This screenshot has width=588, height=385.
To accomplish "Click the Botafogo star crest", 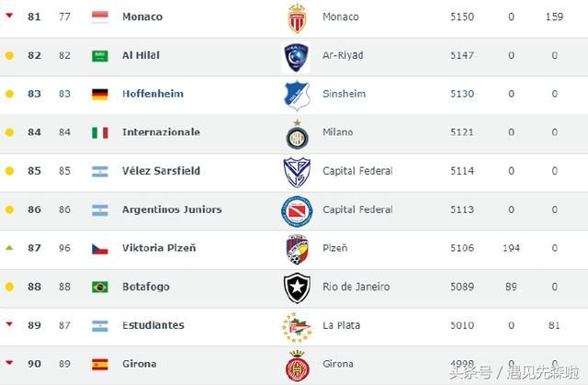I will click(296, 288).
